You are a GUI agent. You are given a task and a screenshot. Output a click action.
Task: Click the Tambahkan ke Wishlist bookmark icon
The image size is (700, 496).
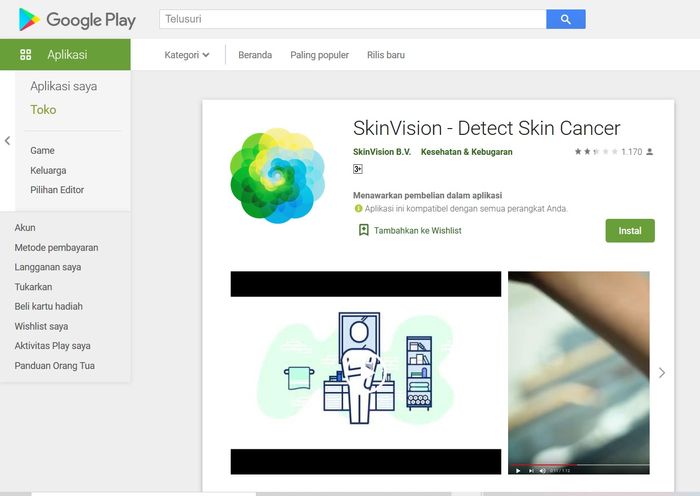[364, 230]
